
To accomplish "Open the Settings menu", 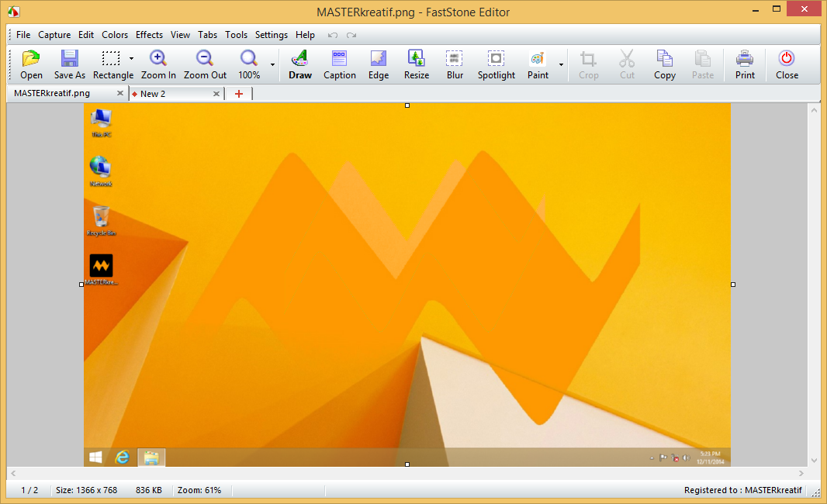I will tap(271, 35).
